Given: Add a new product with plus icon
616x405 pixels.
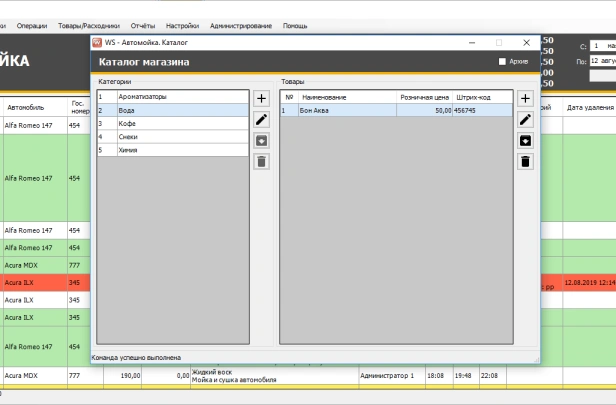Looking at the screenshot, I should click(x=525, y=99).
